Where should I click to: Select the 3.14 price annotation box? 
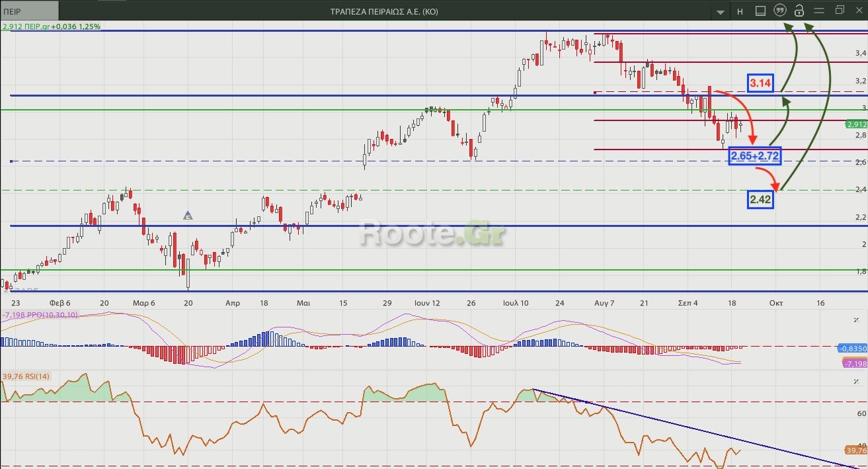[760, 83]
